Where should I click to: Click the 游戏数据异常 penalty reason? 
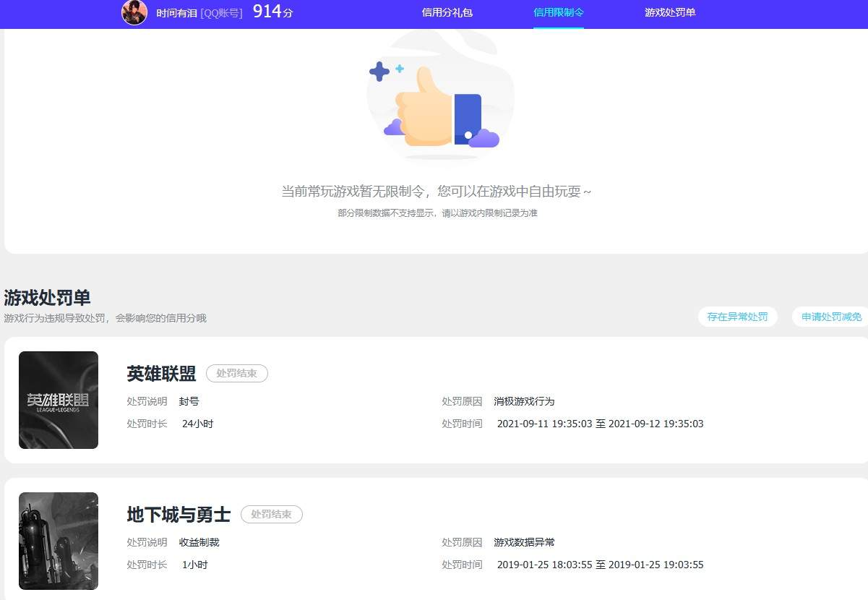[524, 542]
